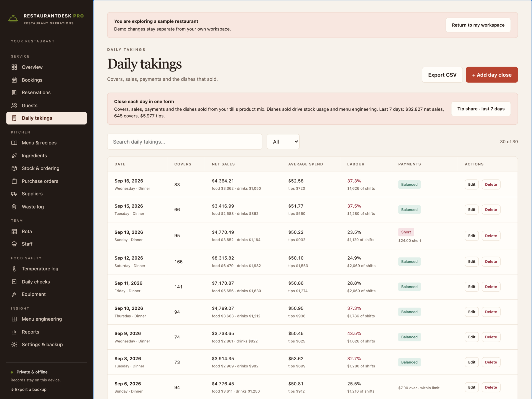Open Menu & recipes
Image resolution: width=532 pixels, height=399 pixels.
click(47, 143)
